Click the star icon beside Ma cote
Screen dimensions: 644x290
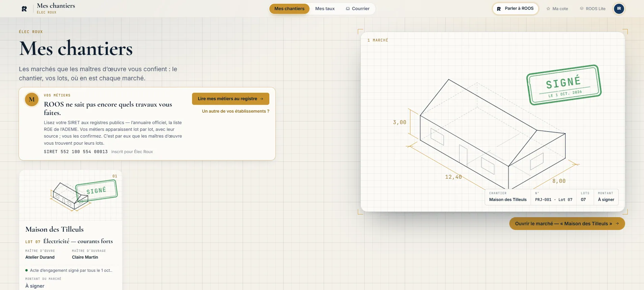[x=548, y=9]
